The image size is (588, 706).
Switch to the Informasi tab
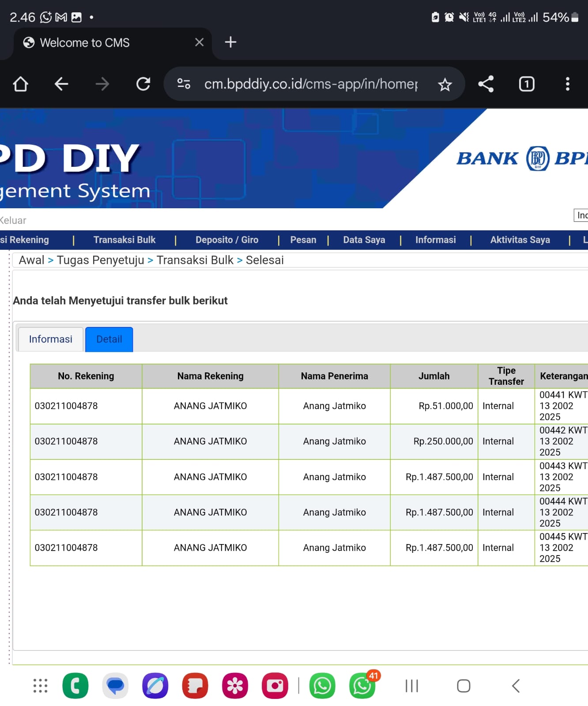tap(50, 339)
